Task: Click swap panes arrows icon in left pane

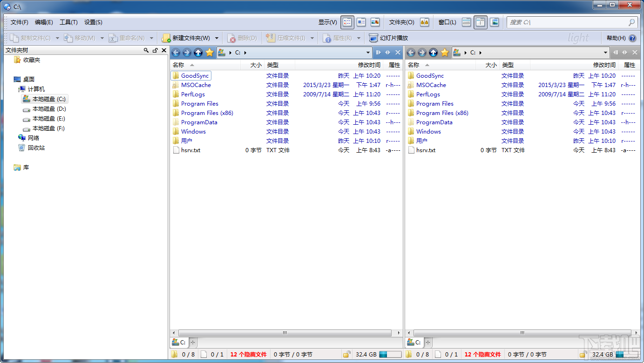Action: pos(387,53)
